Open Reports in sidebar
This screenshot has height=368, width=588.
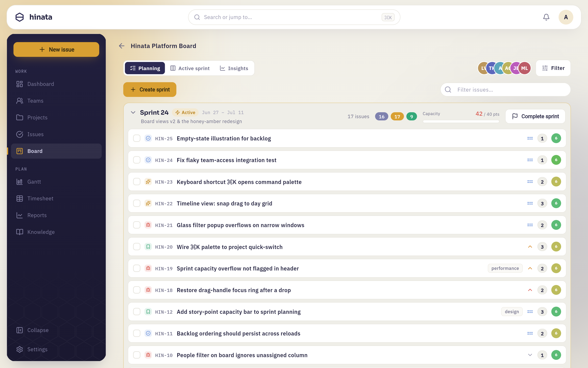[56, 215]
